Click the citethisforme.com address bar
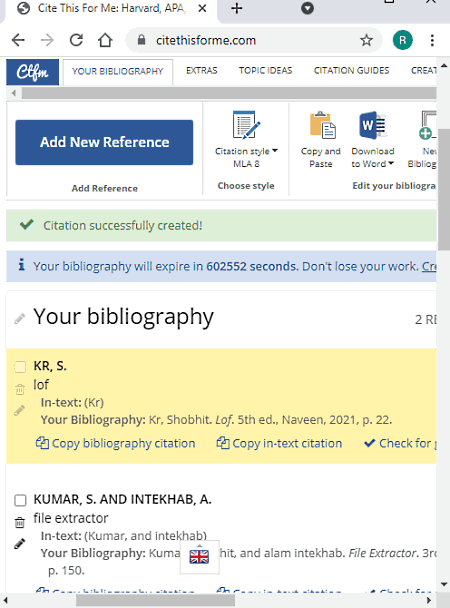450x608 pixels. pyautogui.click(x=253, y=40)
